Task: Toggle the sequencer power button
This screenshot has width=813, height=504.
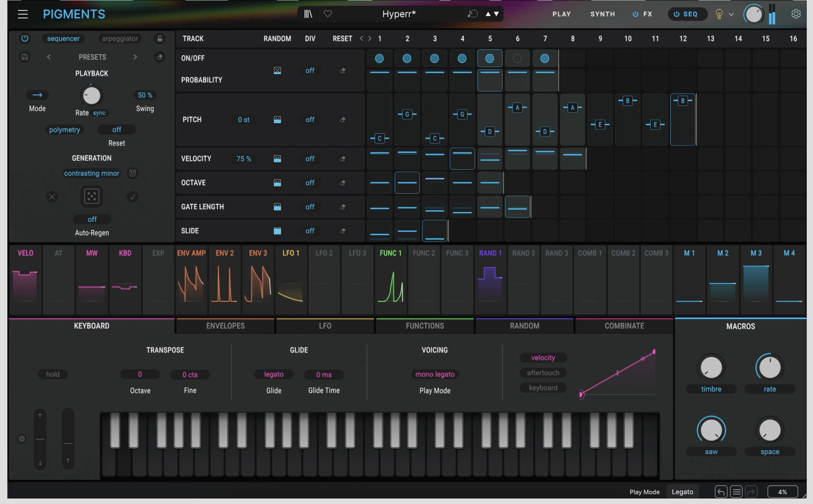Action: (x=25, y=39)
